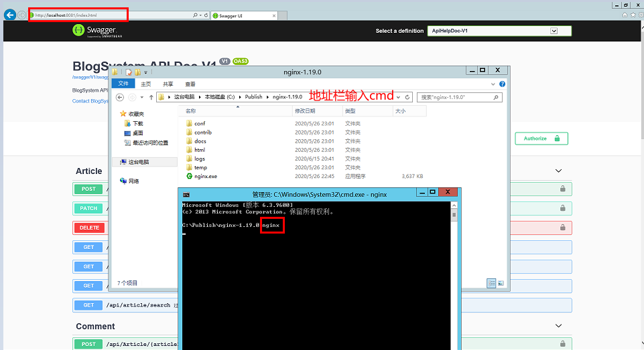Open the 主页 ribbon tab in Explorer
The image size is (644, 350).
coord(146,84)
